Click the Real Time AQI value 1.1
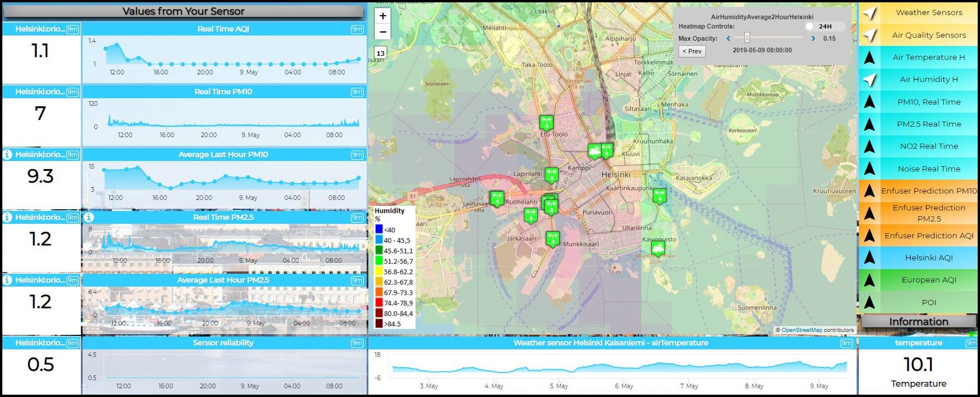Viewport: 980px width, 397px height. coord(40,51)
